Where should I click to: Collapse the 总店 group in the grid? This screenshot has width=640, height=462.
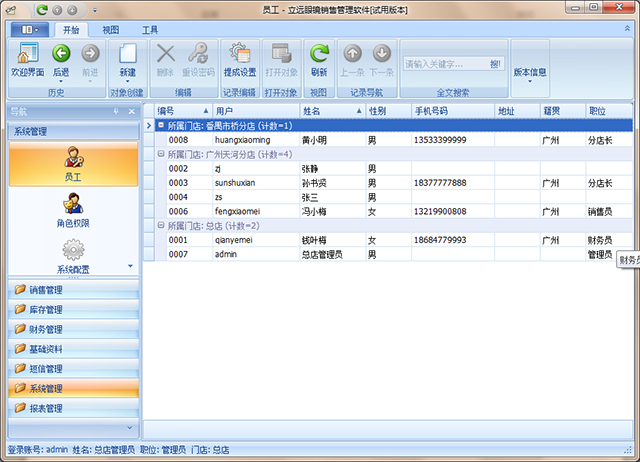point(160,226)
